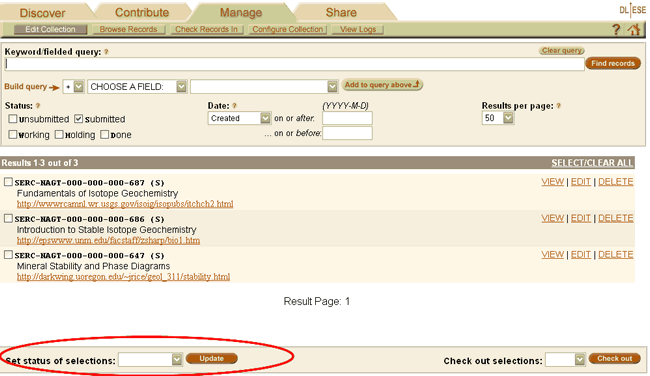Open Check out selections dropdown
The width and height of the screenshot is (650, 376).
point(565,359)
